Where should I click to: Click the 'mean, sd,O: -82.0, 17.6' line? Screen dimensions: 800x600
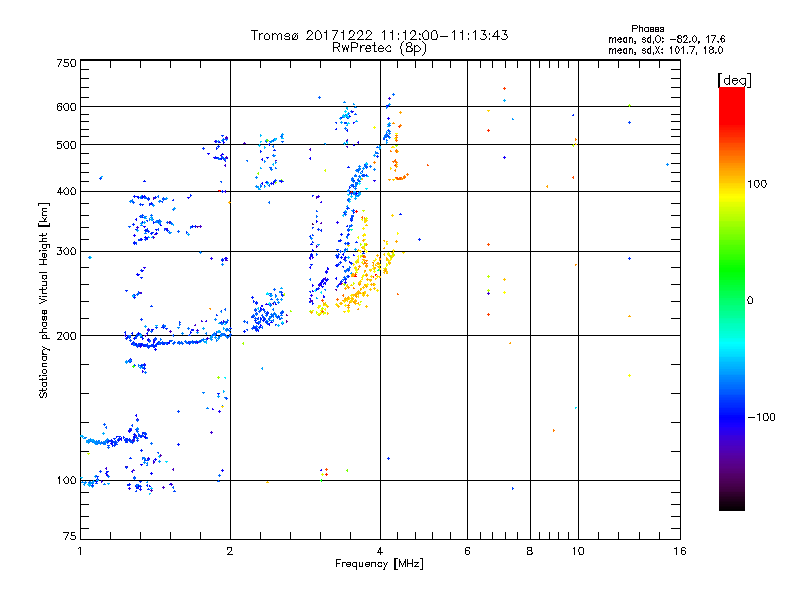(666, 39)
